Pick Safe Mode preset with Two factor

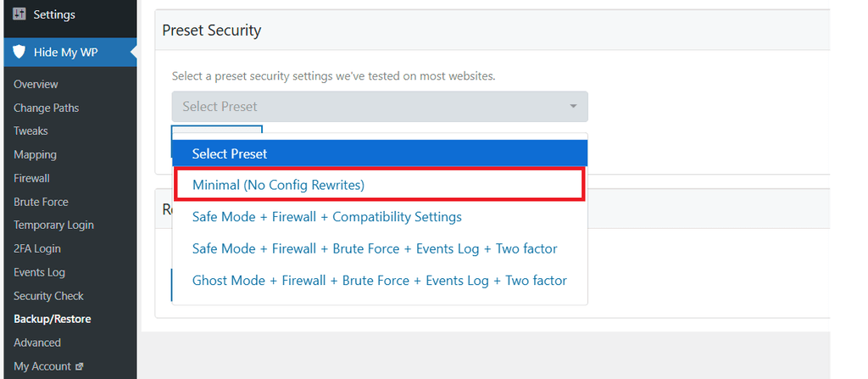375,248
